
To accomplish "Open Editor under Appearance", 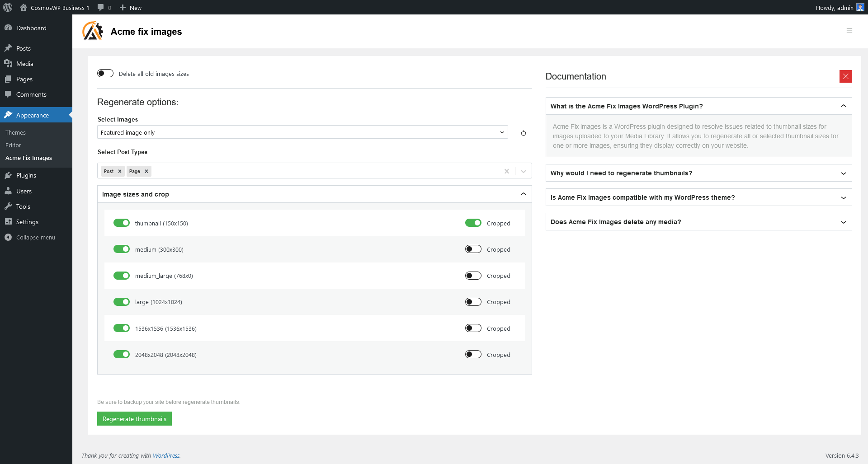I will (14, 145).
